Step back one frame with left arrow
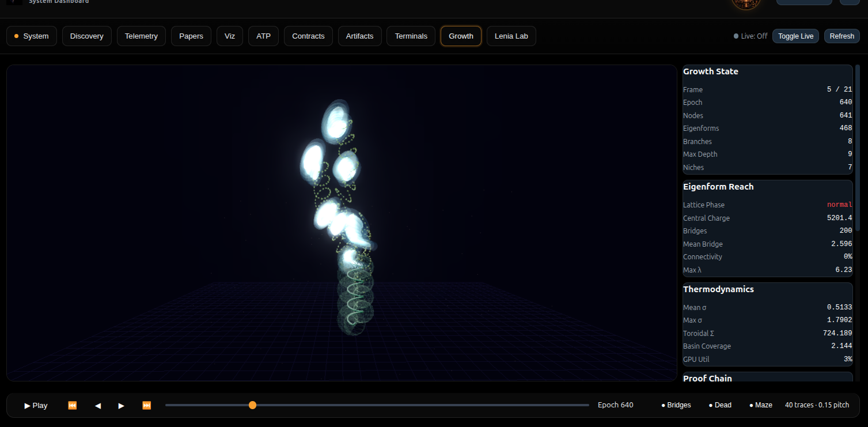The height and width of the screenshot is (427, 868). [x=98, y=405]
